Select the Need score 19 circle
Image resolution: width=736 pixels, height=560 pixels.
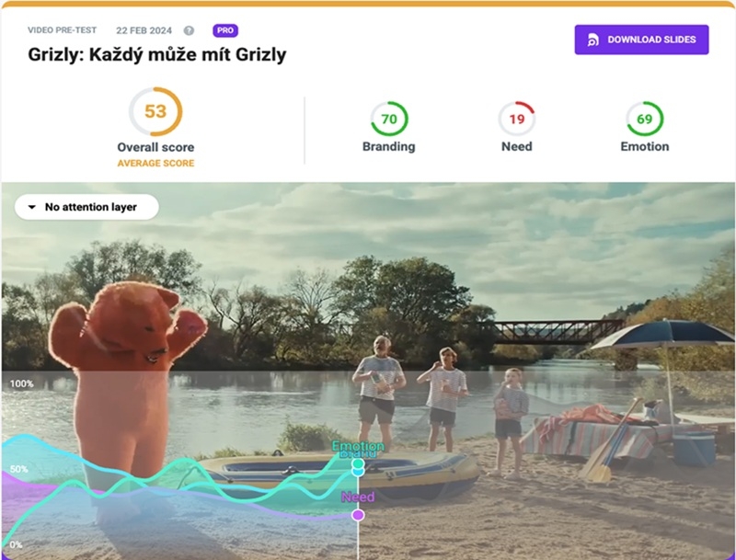[517, 120]
